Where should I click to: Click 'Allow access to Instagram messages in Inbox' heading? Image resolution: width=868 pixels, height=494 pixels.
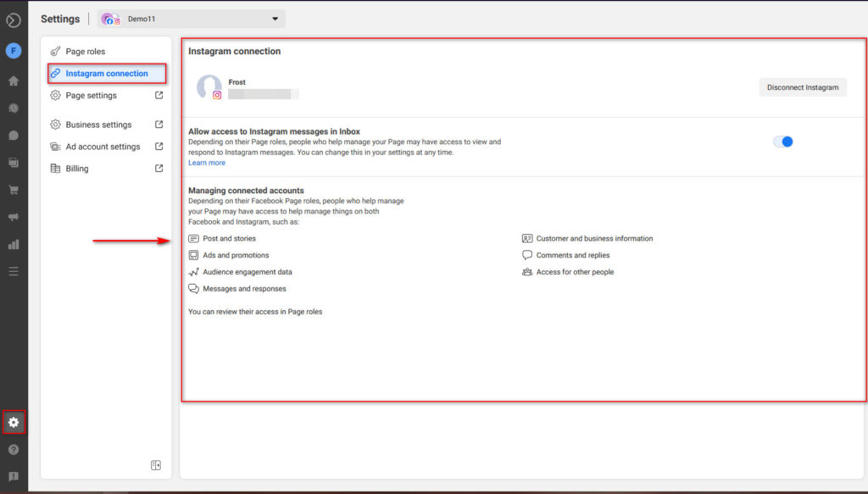tap(274, 131)
